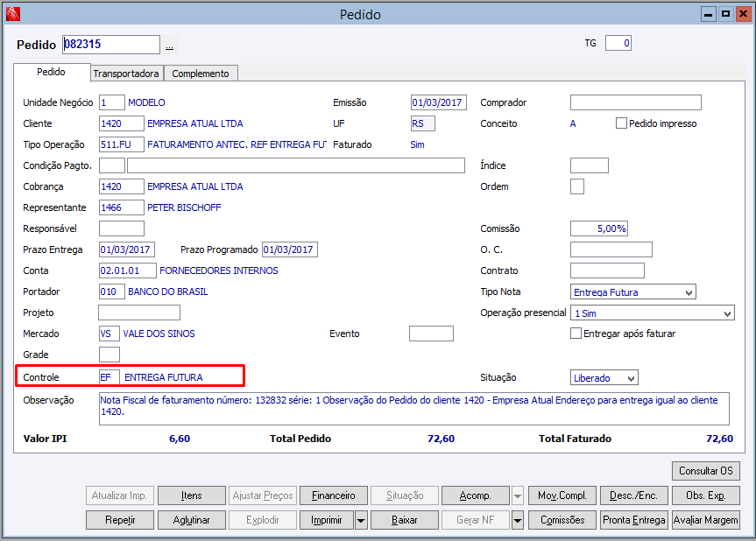Click the Emissão date field
The height and width of the screenshot is (541, 756).
click(x=439, y=102)
